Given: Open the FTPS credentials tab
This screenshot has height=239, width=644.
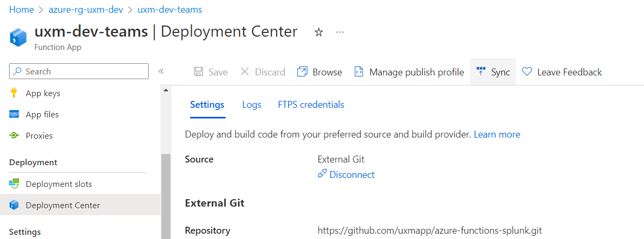Looking at the screenshot, I should (x=311, y=105).
